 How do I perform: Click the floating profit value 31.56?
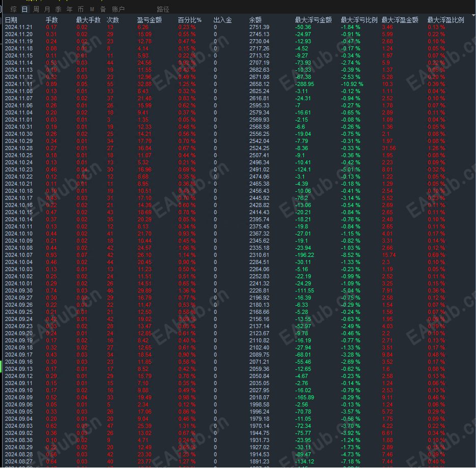click(389, 149)
